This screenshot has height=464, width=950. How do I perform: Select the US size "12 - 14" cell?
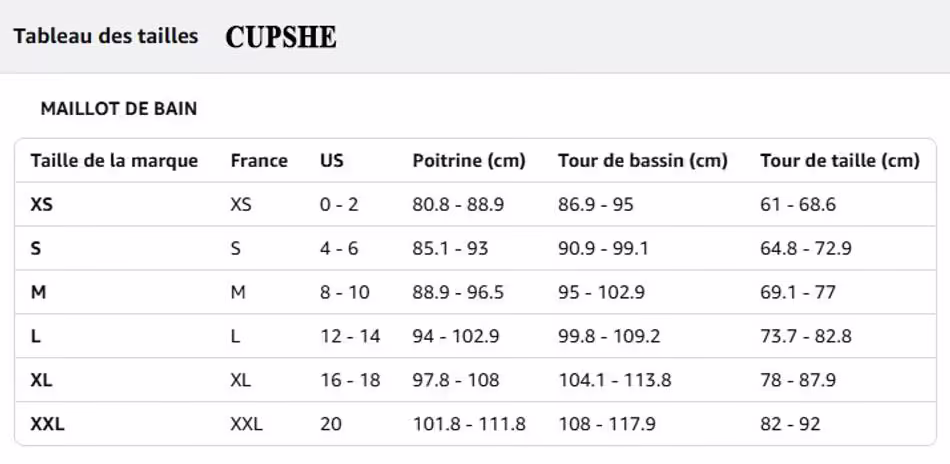350,336
